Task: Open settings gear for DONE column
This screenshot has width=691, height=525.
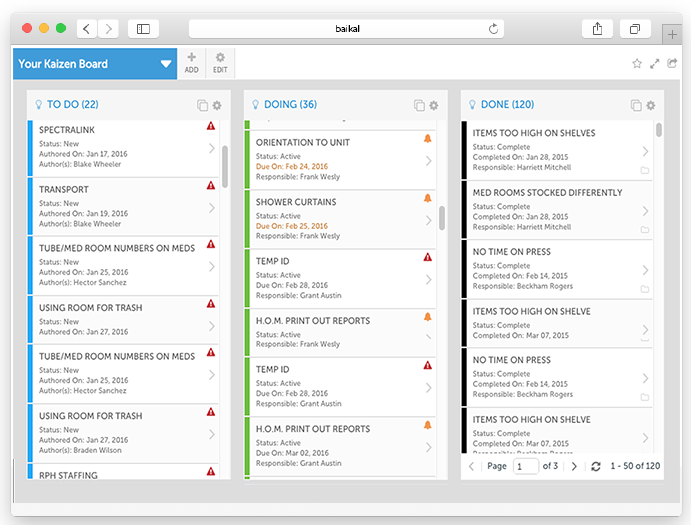Action: pyautogui.click(x=651, y=105)
